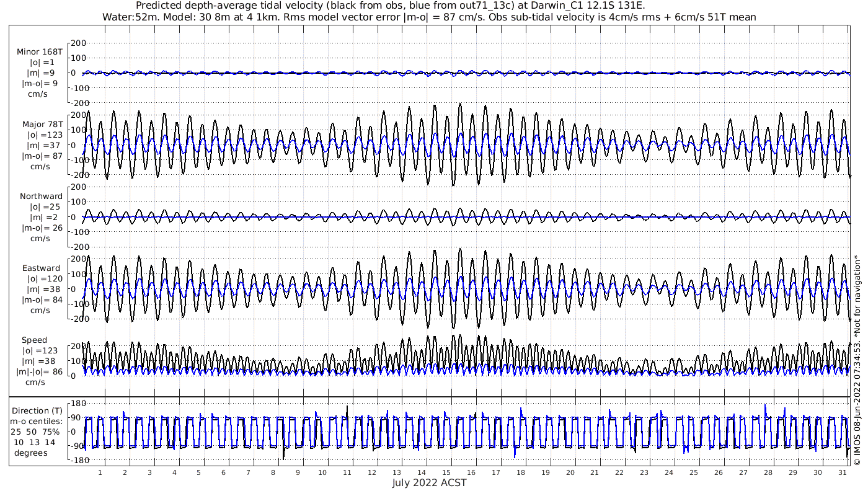This screenshot has width=868, height=496.
Task: Click the '|m| =9' value under Minor 168T
Action: [x=42, y=73]
